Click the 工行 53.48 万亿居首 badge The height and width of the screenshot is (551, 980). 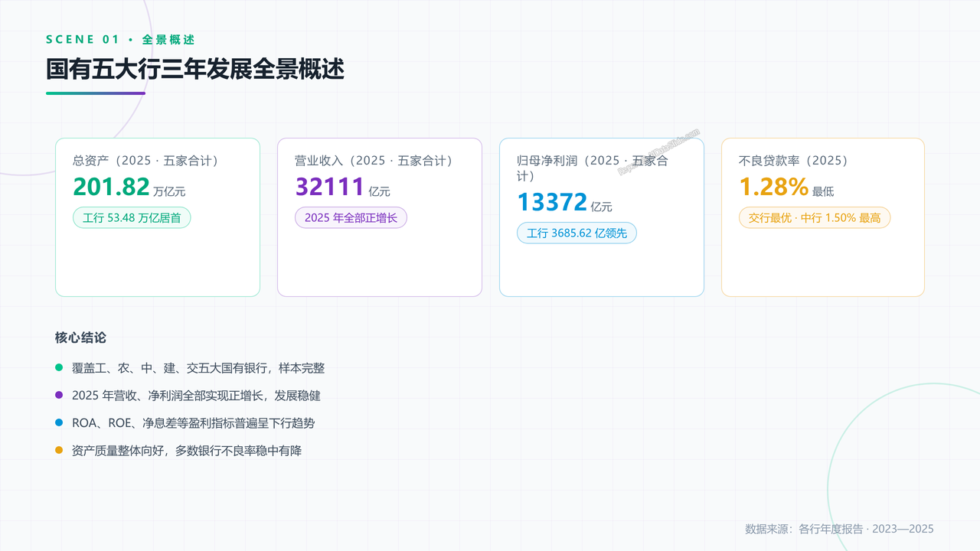click(x=132, y=217)
